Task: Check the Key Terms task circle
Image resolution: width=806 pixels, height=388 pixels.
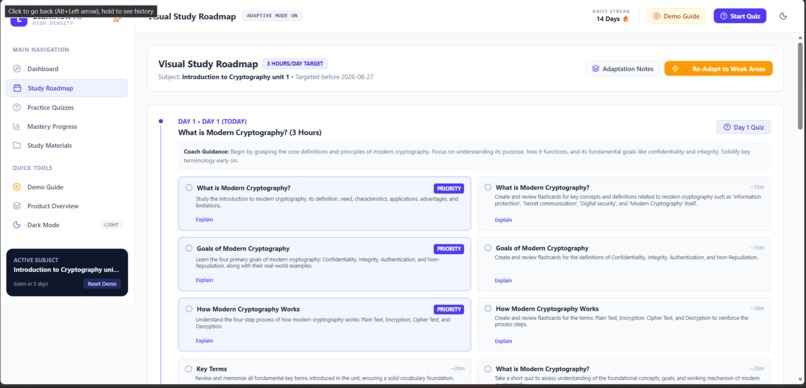Action: tap(189, 369)
